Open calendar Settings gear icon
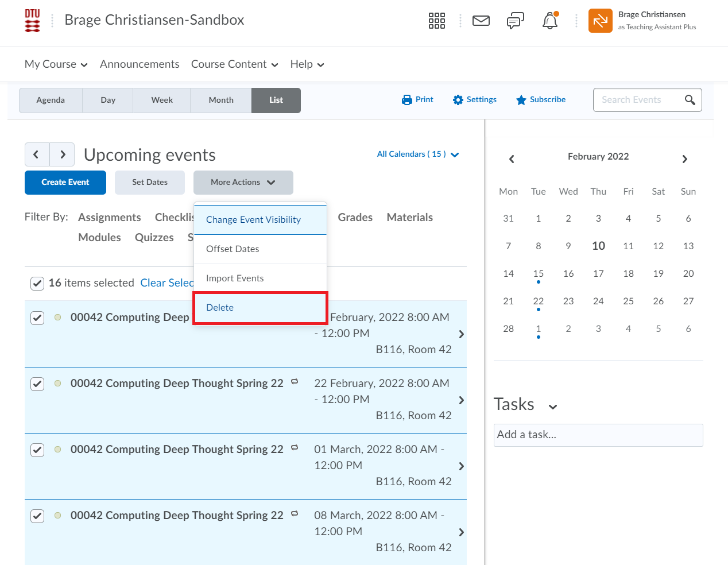This screenshot has width=728, height=565. coord(458,100)
